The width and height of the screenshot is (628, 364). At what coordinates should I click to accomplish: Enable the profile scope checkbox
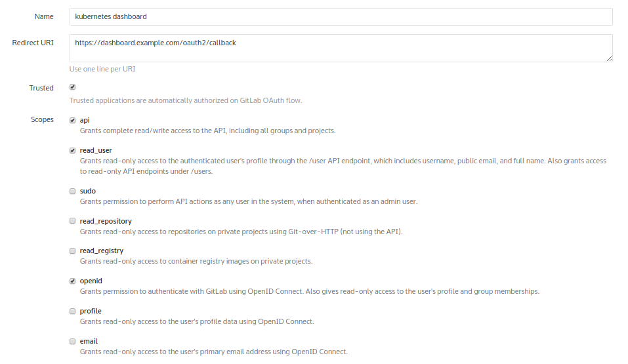(x=73, y=311)
